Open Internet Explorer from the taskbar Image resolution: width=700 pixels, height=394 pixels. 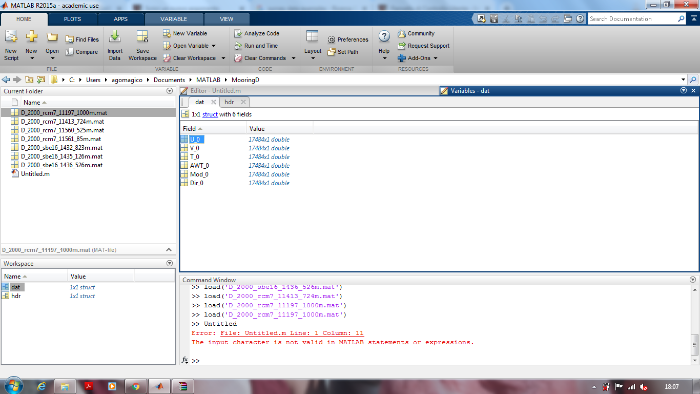(42, 386)
